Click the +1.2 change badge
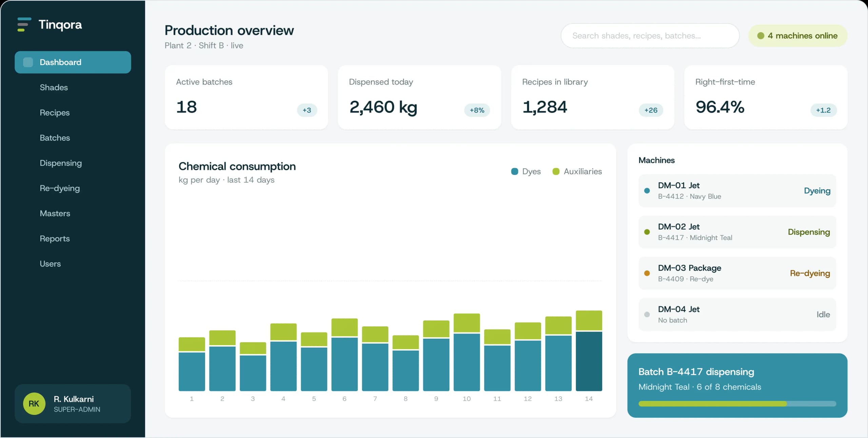The width and height of the screenshot is (868, 438). [823, 110]
